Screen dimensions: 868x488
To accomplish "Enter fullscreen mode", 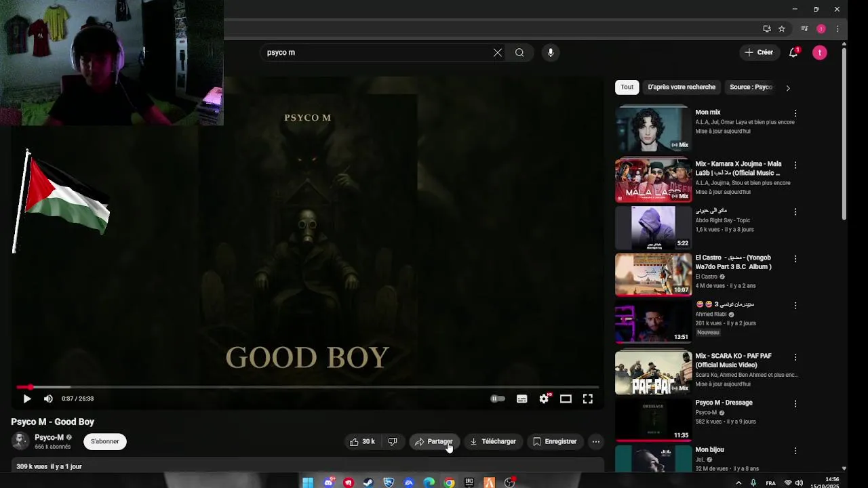I will [x=588, y=399].
